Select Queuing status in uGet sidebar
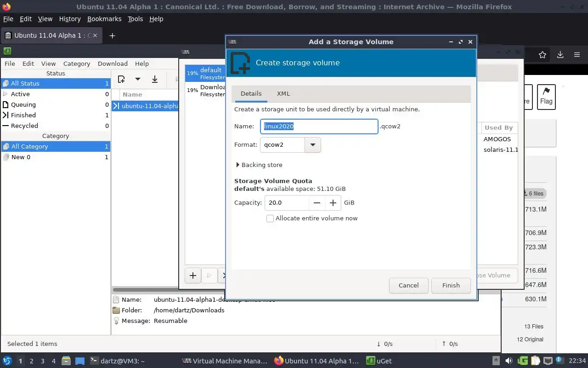 coord(56,104)
